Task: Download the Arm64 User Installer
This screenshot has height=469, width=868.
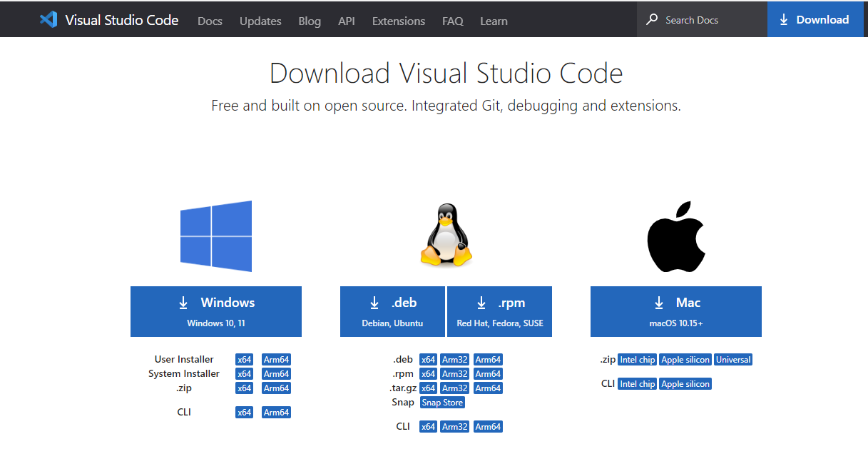Action: [276, 359]
